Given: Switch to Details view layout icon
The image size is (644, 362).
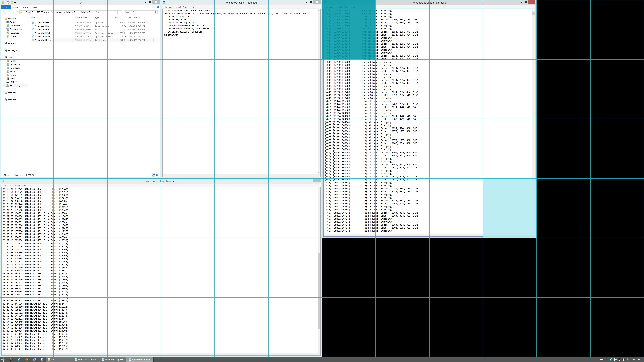Looking at the screenshot, I should click(153, 175).
